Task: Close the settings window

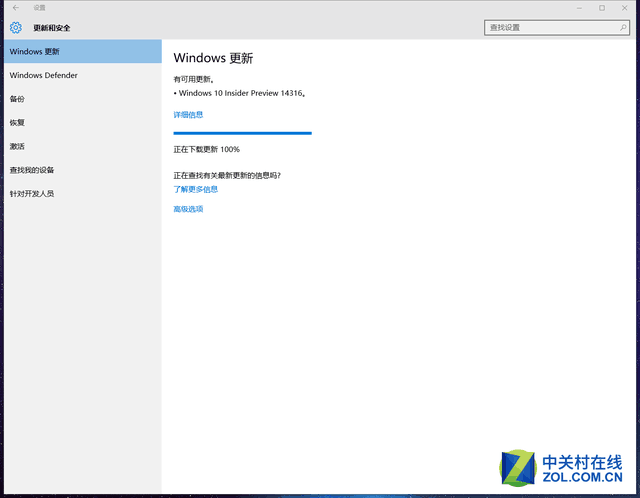Action: click(624, 8)
